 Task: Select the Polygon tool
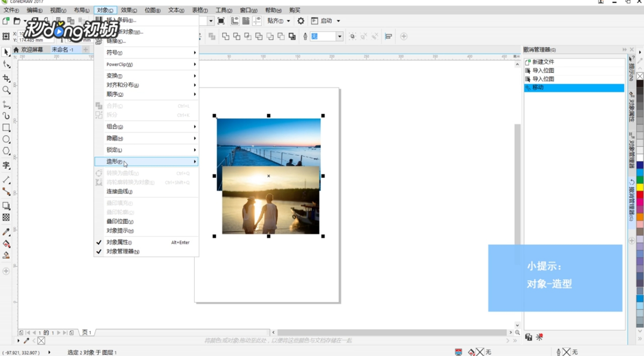6,151
